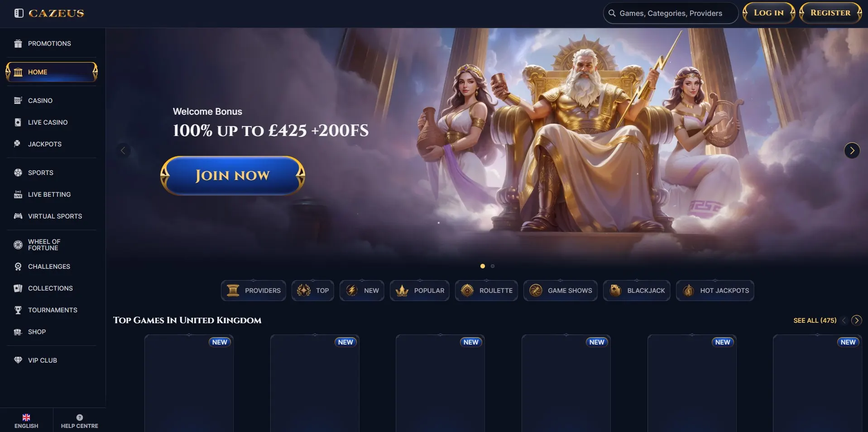
Task: Open the Game Shows category
Action: pyautogui.click(x=561, y=291)
